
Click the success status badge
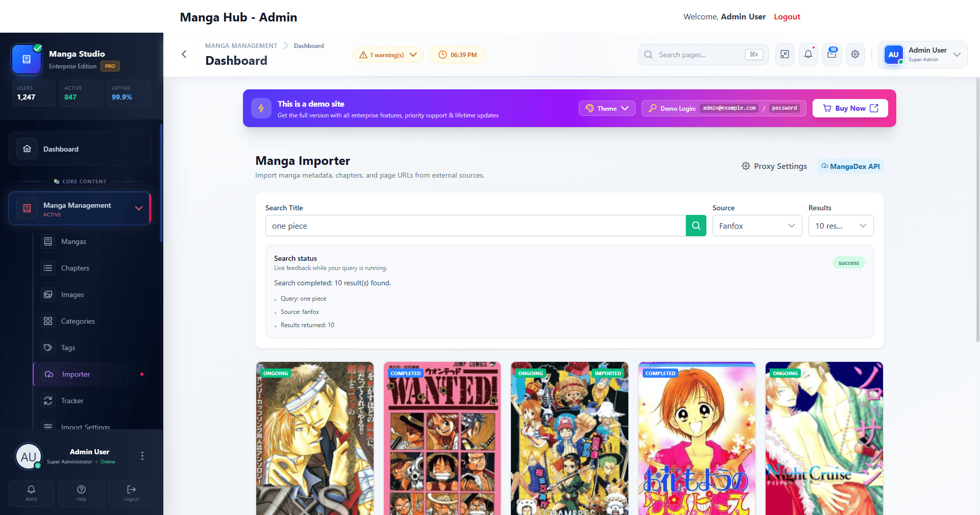(x=849, y=263)
